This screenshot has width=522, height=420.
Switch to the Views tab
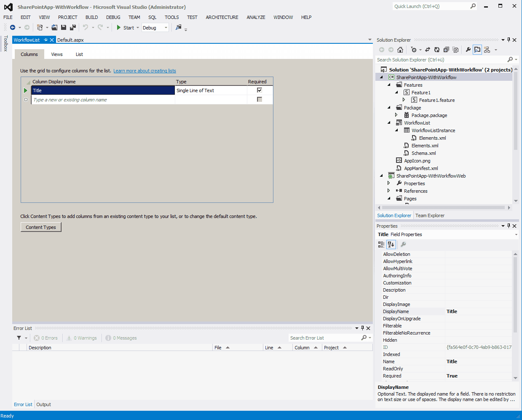(57, 54)
